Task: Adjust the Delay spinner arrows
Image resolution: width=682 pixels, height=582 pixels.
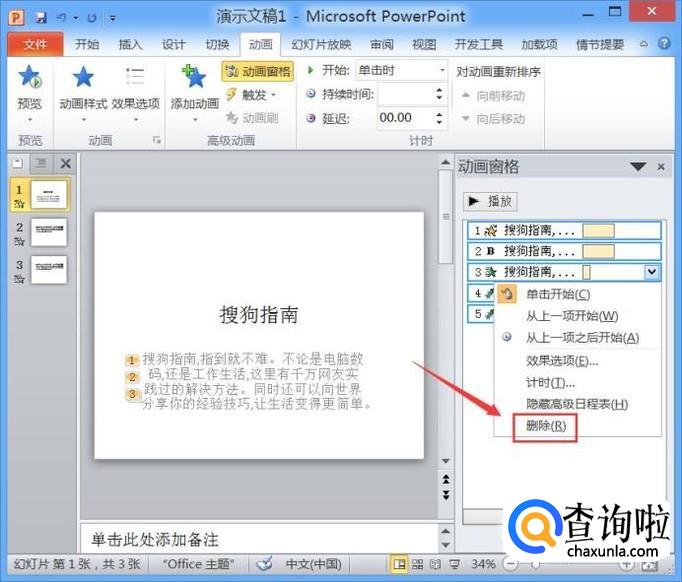Action: pyautogui.click(x=439, y=118)
